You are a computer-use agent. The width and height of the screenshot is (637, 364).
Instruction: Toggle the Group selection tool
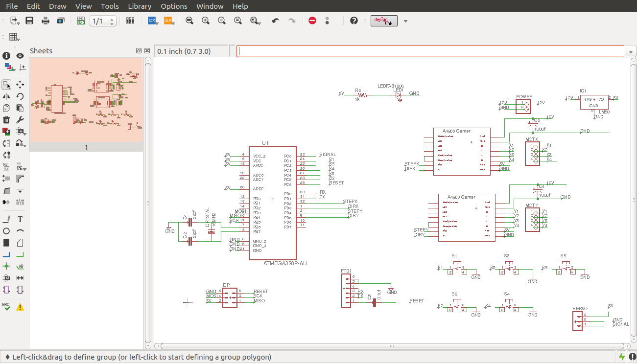tap(6, 85)
